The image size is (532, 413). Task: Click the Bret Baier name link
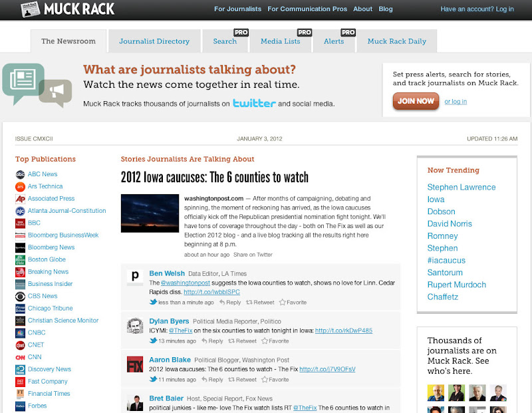point(166,398)
